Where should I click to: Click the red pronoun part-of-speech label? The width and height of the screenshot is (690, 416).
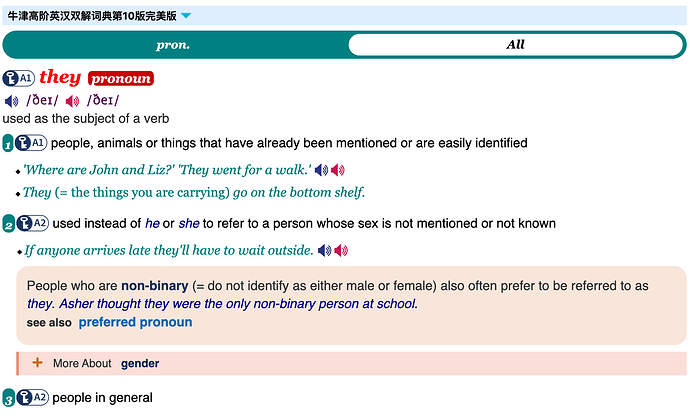(121, 78)
